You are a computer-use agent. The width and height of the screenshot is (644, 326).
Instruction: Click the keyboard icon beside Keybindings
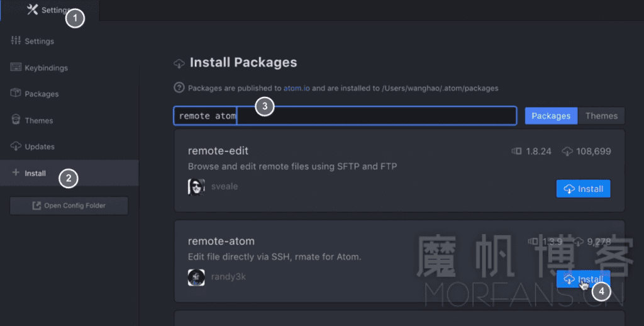point(16,67)
